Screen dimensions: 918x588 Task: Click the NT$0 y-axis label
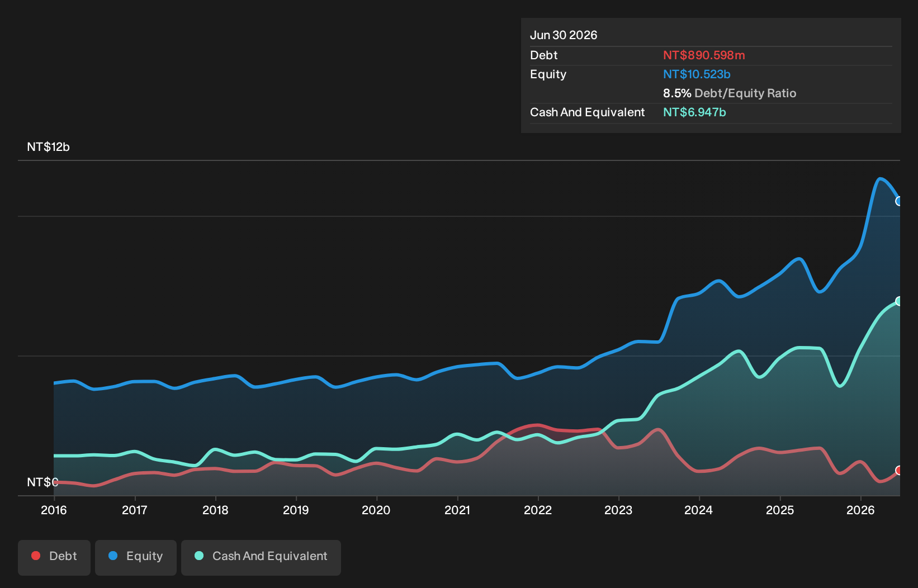(x=42, y=482)
